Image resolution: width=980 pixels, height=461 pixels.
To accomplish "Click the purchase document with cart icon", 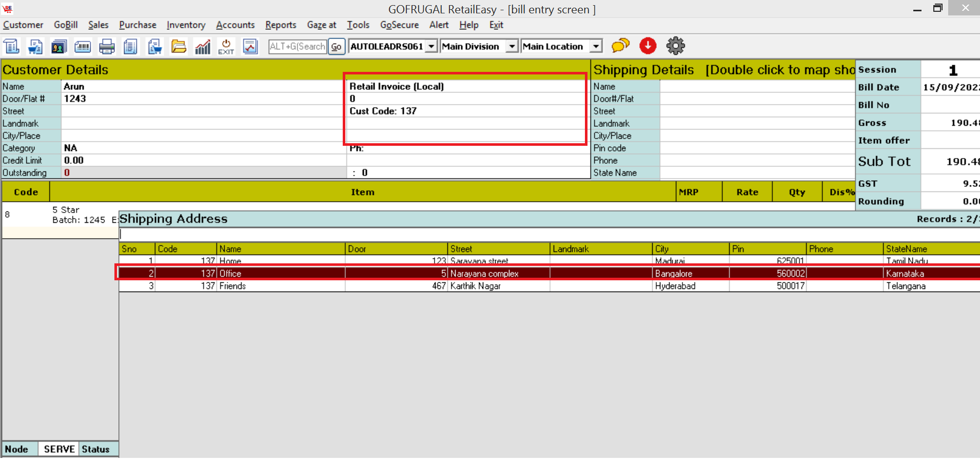I will point(154,46).
